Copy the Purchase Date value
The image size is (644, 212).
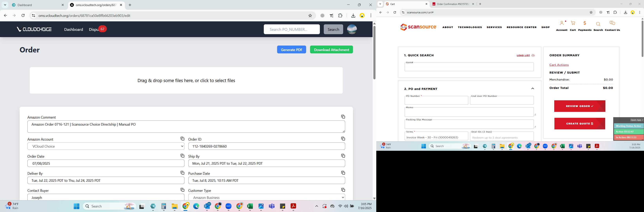[343, 173]
